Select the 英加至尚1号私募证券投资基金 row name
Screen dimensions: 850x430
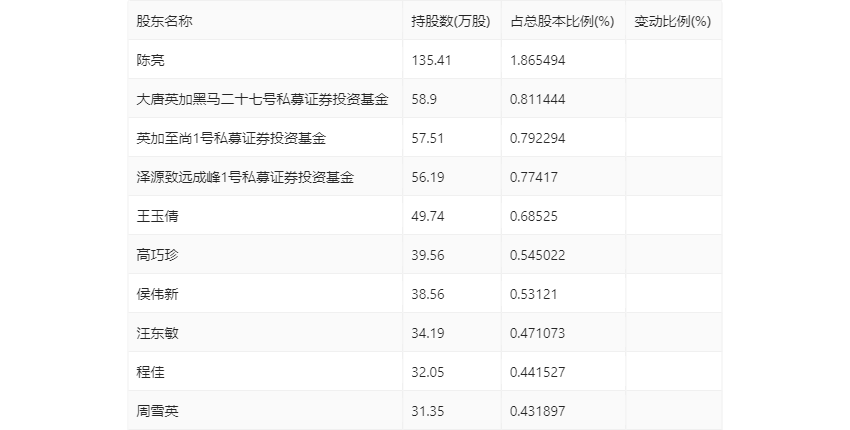(x=231, y=138)
